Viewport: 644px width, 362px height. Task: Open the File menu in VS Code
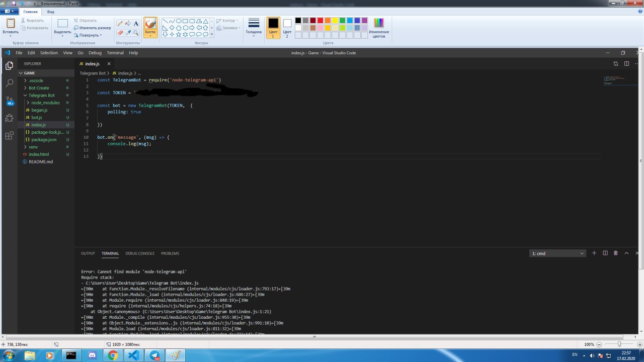(19, 53)
